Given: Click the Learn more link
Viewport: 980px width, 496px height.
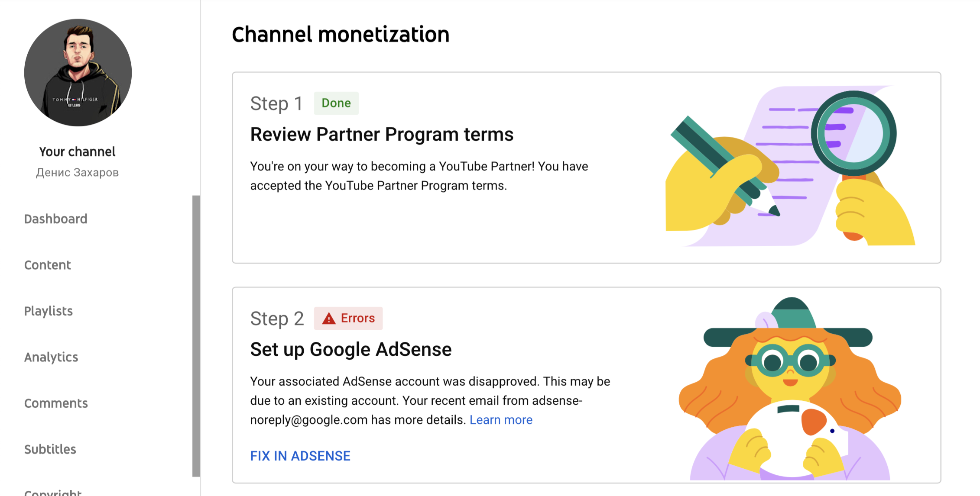Looking at the screenshot, I should click(501, 420).
